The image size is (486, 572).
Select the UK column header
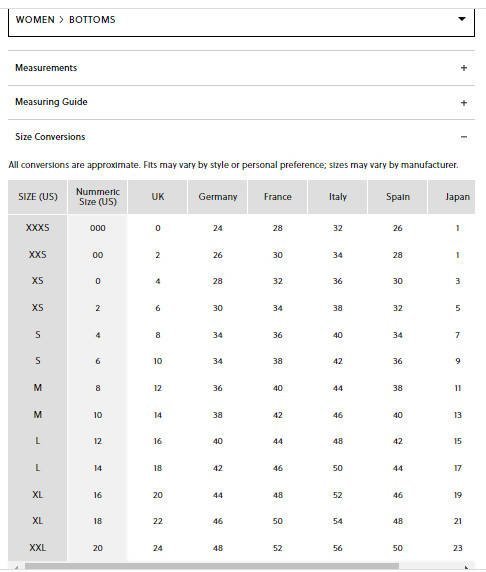[158, 197]
